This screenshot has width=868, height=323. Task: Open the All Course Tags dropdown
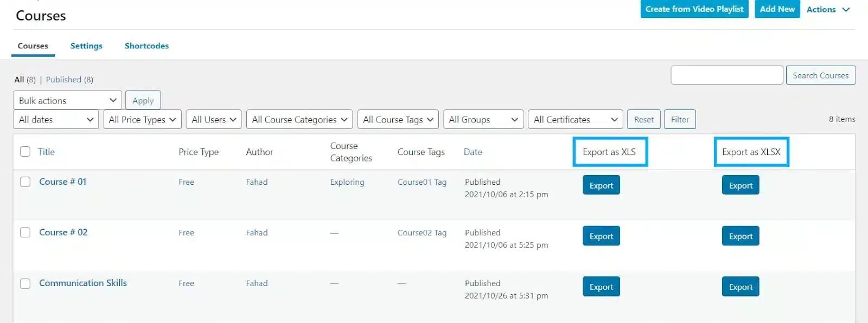pos(398,119)
